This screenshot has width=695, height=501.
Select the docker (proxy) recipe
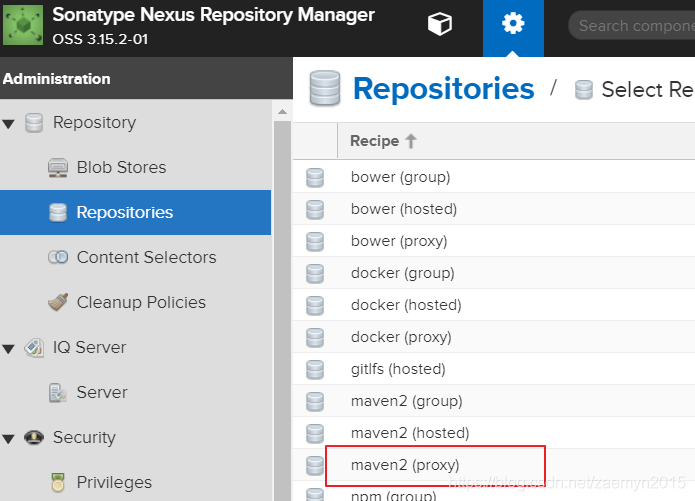(401, 337)
